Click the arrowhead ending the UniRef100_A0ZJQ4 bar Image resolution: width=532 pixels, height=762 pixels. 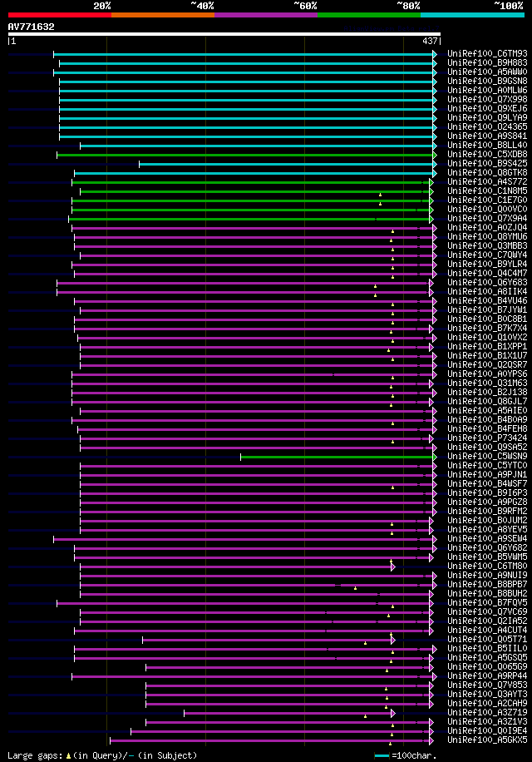click(435, 229)
